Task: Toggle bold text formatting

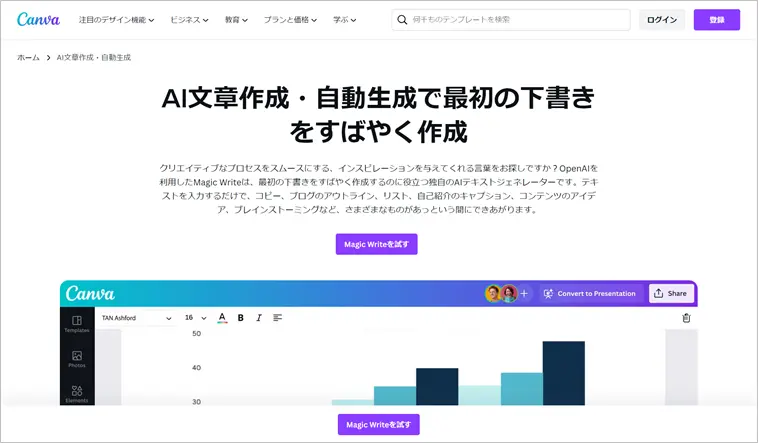Action: click(240, 318)
